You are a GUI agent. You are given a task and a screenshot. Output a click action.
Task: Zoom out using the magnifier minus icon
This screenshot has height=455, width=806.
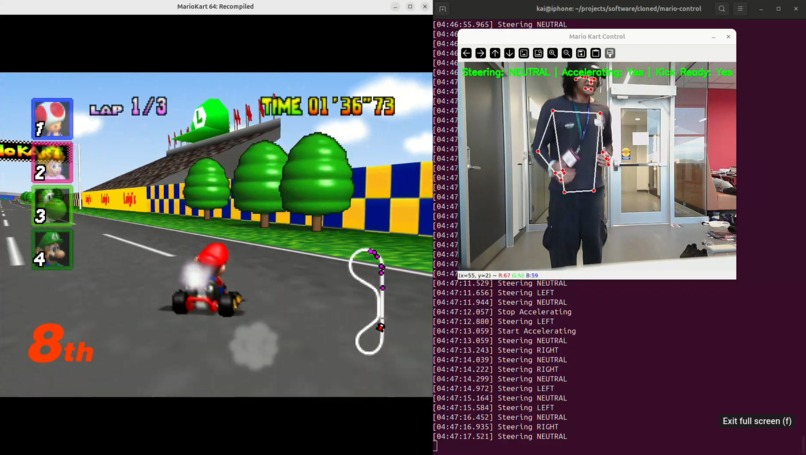point(567,53)
